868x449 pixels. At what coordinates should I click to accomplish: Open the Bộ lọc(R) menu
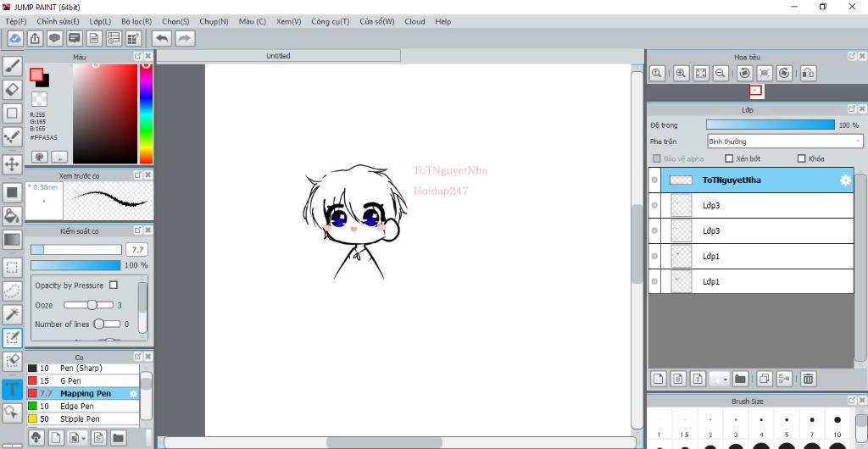[136, 21]
